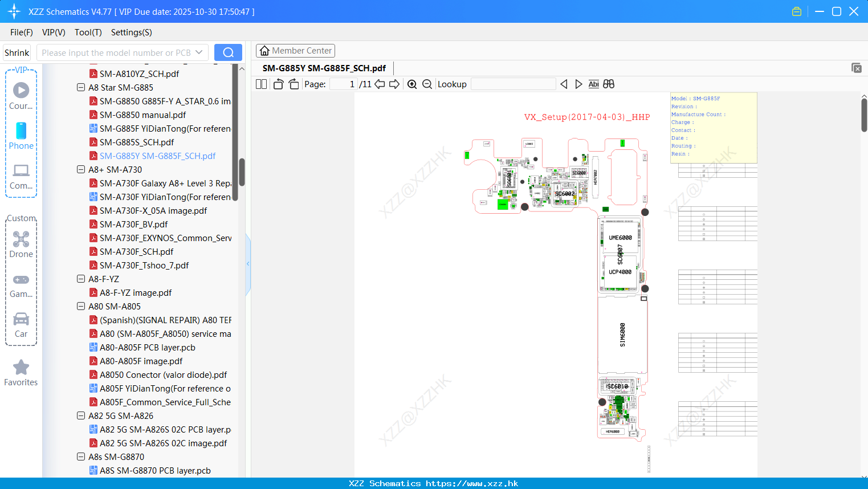
Task: Click the model number input field
Action: tap(116, 52)
